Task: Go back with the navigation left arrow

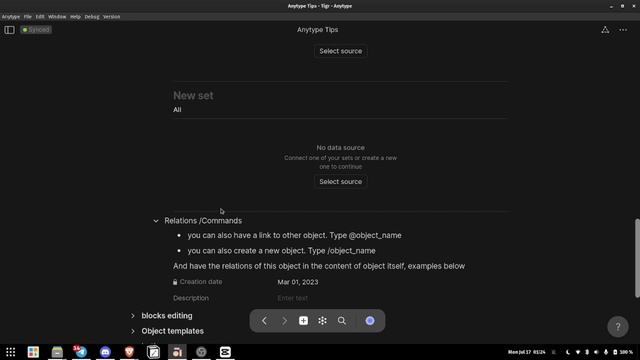Action: coord(264,321)
